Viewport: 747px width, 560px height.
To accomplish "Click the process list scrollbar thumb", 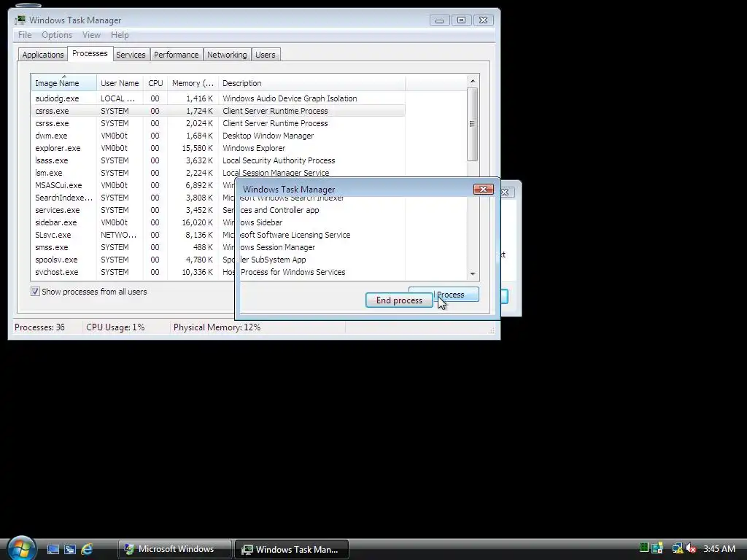I will pyautogui.click(x=473, y=124).
